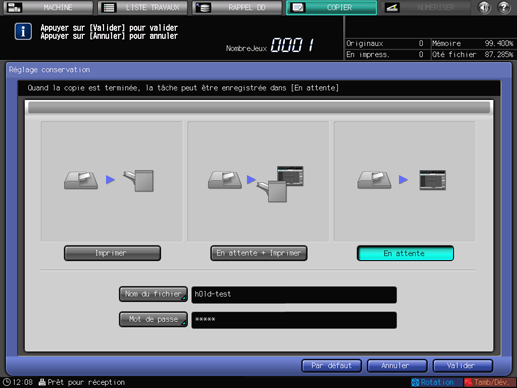
Task: Click the Prêt pour réception printer icon
Action: (42, 382)
